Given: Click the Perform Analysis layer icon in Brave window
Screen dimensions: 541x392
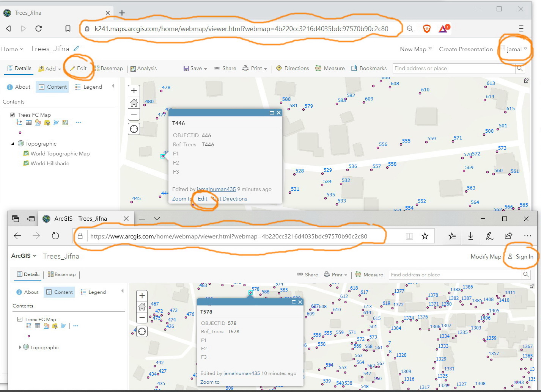Looking at the screenshot, I should 65,122.
